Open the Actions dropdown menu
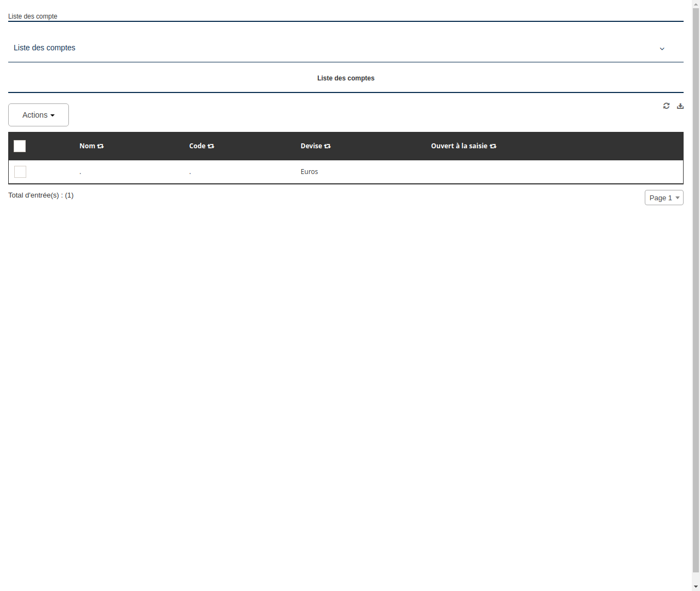Viewport: 700px width, 591px height. 38,115
